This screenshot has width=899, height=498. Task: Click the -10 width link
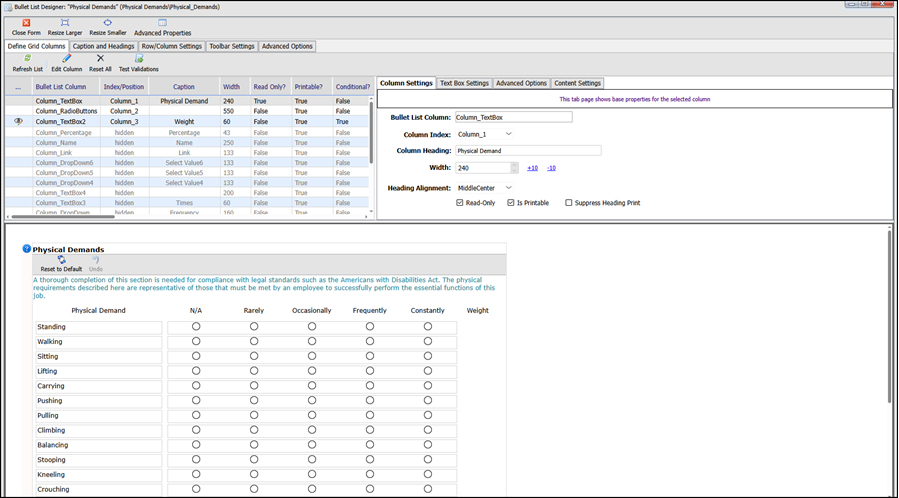pos(551,168)
